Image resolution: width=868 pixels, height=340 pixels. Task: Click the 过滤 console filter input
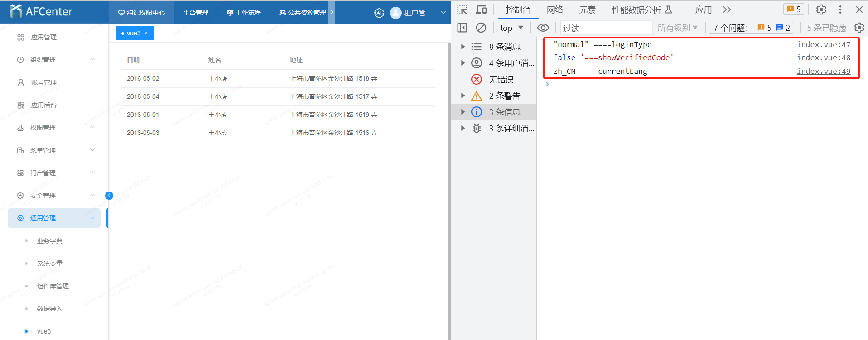[606, 28]
